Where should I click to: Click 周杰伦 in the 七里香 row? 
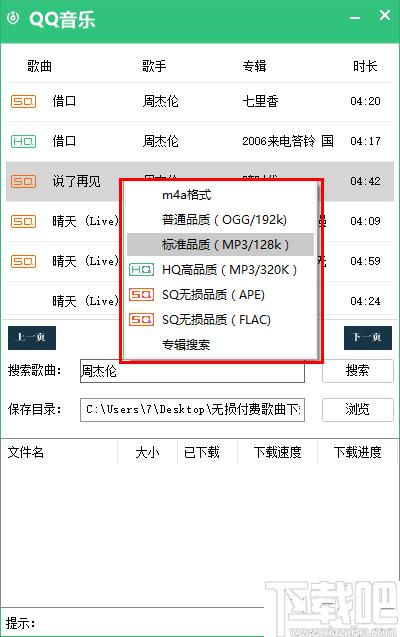pyautogui.click(x=160, y=101)
